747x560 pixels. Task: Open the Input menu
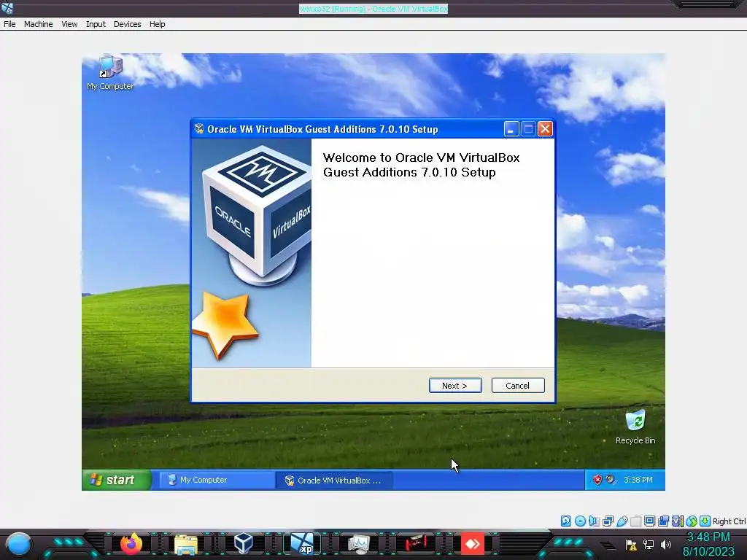[96, 24]
